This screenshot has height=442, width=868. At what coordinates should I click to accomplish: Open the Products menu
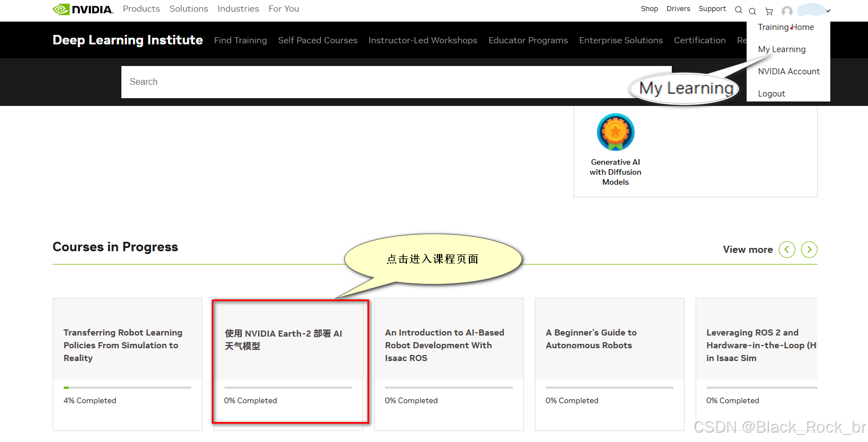[x=141, y=9]
